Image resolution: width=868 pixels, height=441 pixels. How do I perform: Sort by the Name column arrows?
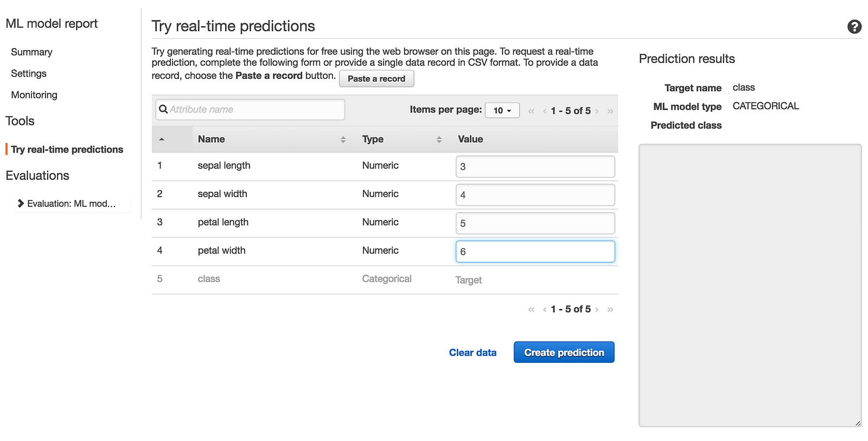[343, 140]
